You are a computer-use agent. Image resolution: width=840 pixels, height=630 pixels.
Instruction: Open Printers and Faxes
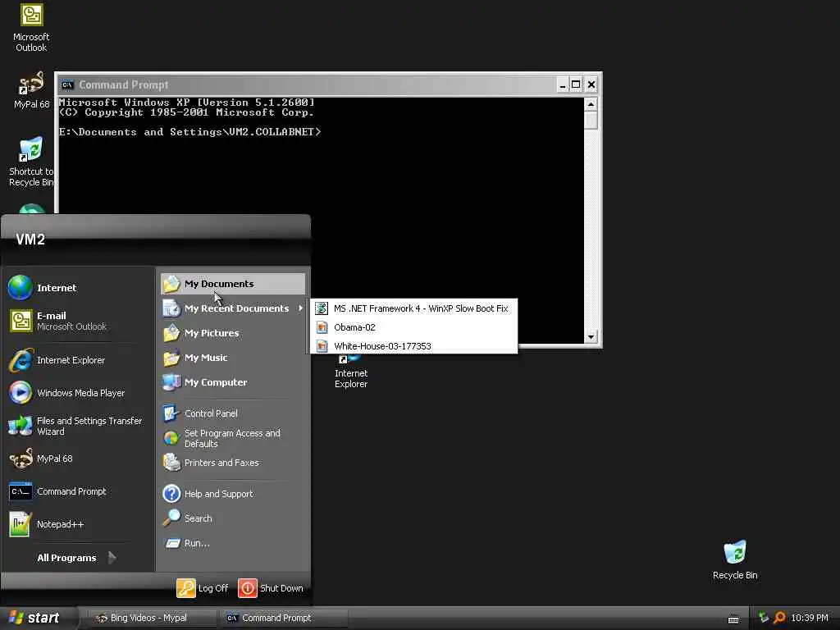click(232, 463)
